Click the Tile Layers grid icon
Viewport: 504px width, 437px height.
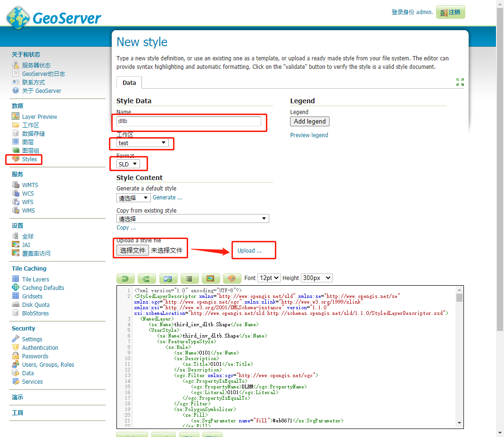pos(16,279)
